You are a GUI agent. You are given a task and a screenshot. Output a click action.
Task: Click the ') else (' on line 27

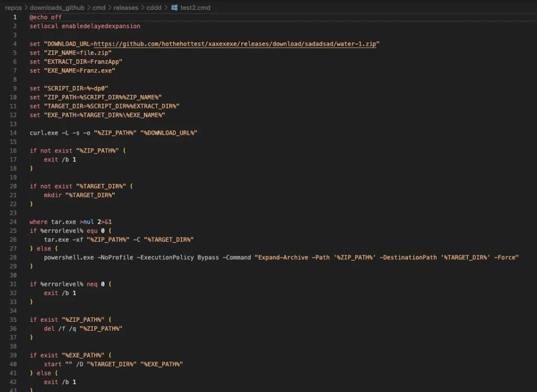(44, 248)
